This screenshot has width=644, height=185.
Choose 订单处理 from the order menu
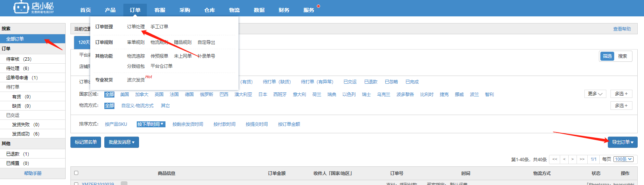(x=136, y=27)
